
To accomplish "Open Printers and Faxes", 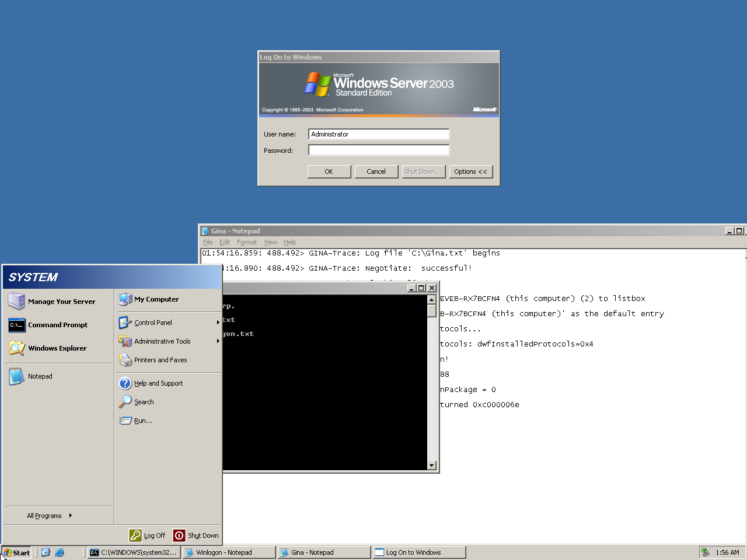I will tap(169, 360).
